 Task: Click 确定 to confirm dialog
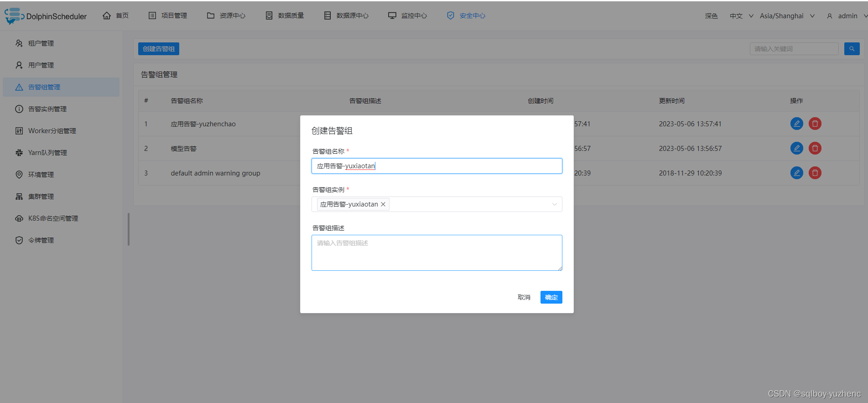[x=551, y=297]
